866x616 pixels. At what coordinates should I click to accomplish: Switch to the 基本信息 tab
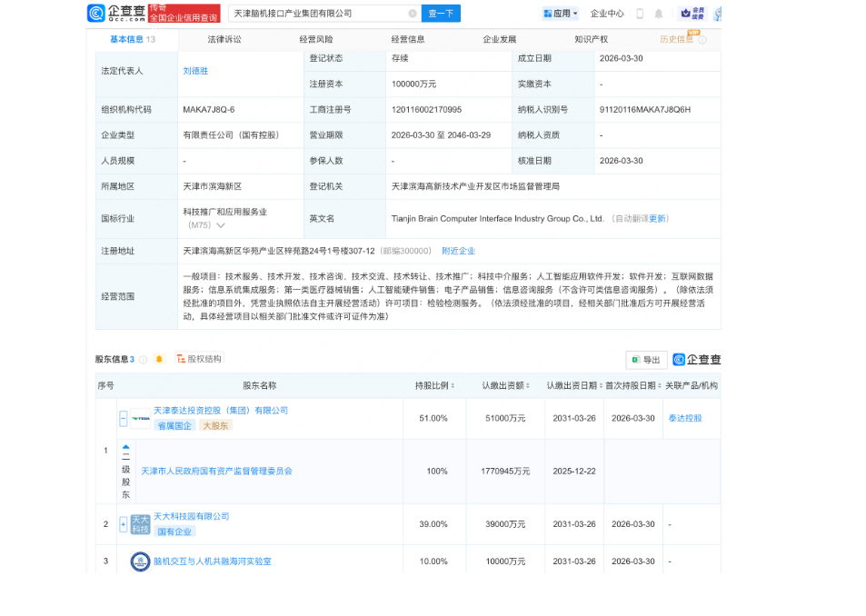pyautogui.click(x=133, y=39)
